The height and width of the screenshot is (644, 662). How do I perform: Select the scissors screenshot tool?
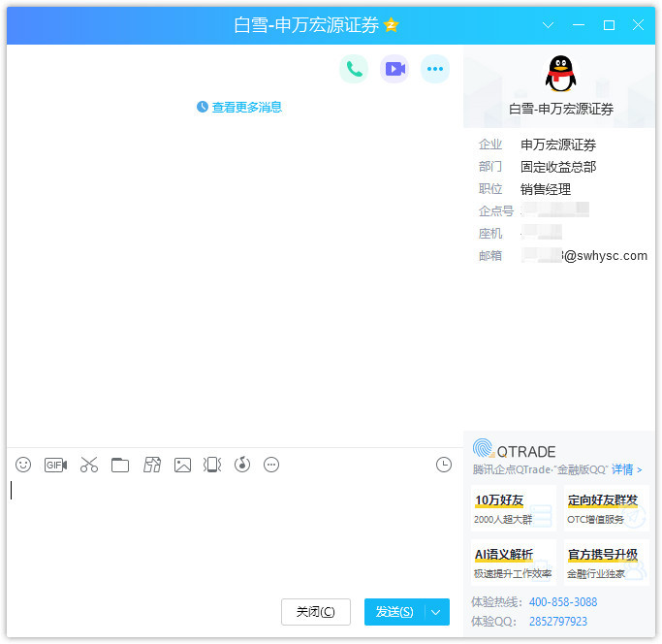(x=89, y=465)
